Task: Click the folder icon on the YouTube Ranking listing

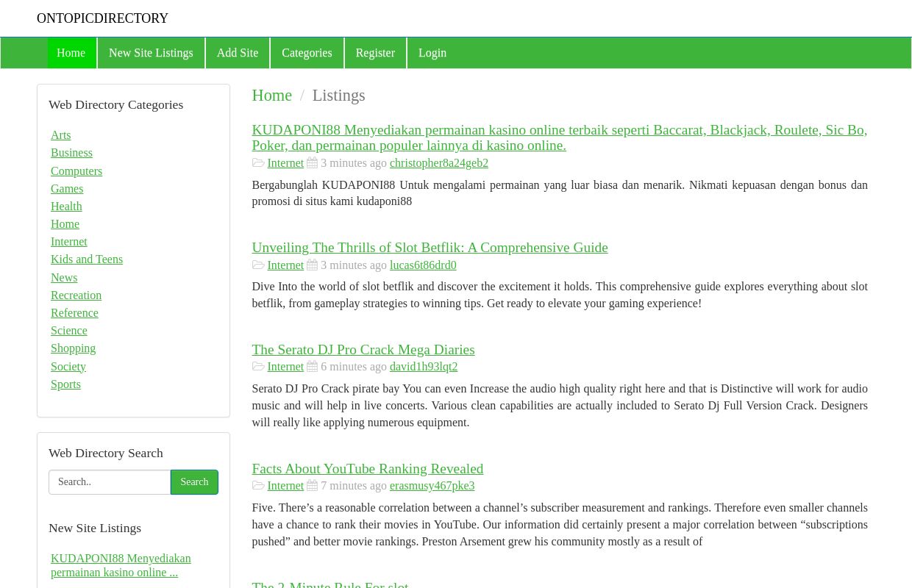Action: (259, 485)
